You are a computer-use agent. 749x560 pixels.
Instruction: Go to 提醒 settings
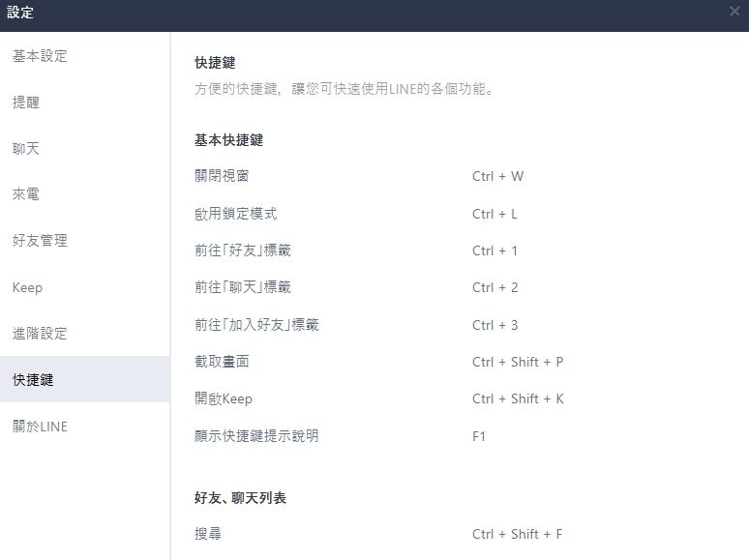(x=26, y=103)
